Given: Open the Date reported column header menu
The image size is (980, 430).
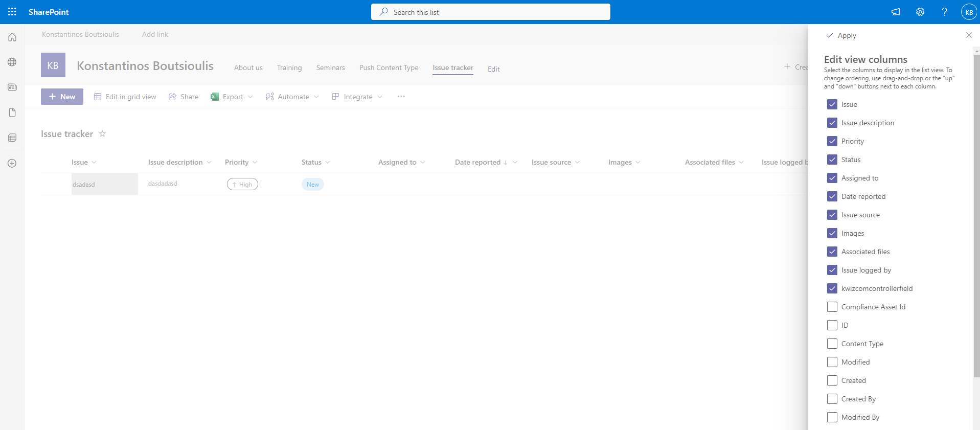Looking at the screenshot, I should coord(486,162).
